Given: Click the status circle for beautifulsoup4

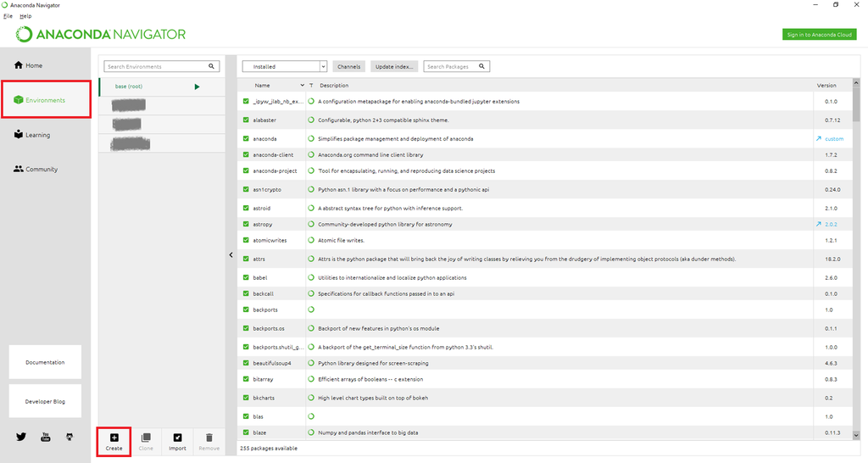Looking at the screenshot, I should point(311,363).
